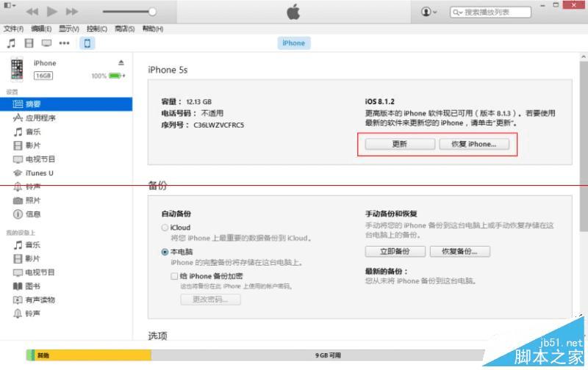Click the vertical scrollbar up arrow

584,57
